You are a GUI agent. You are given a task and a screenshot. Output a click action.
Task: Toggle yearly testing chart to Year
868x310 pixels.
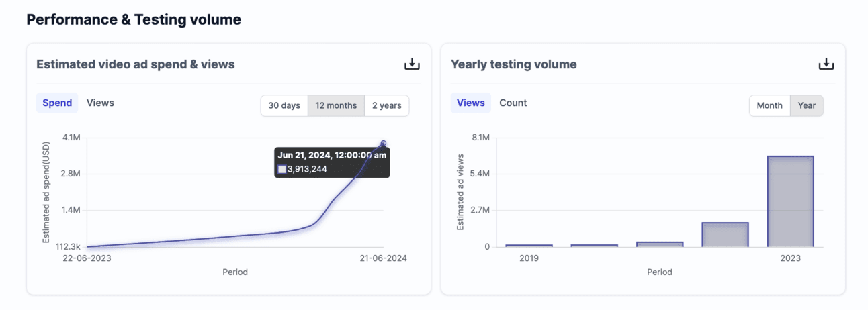point(807,106)
